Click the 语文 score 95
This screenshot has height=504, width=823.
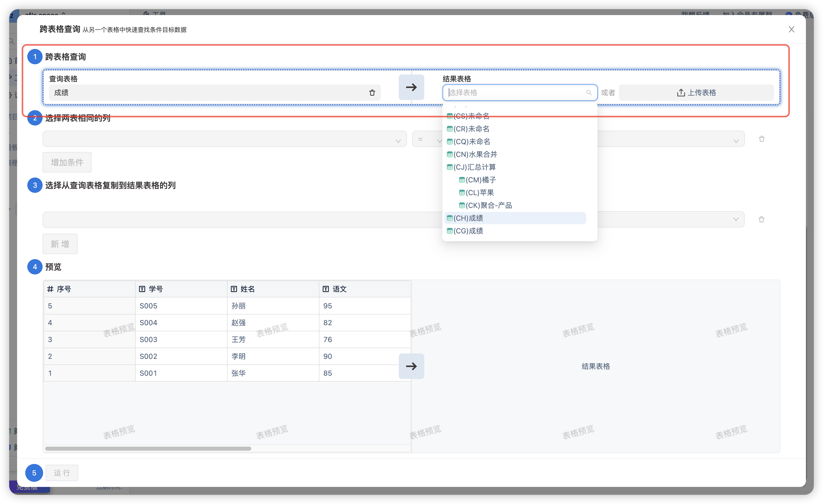(365, 306)
